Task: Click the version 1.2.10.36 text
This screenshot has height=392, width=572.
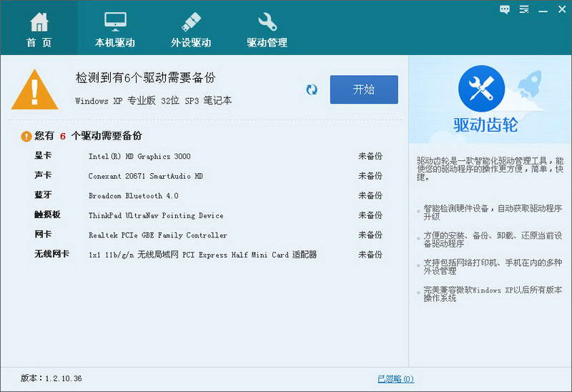Action: pos(51,378)
